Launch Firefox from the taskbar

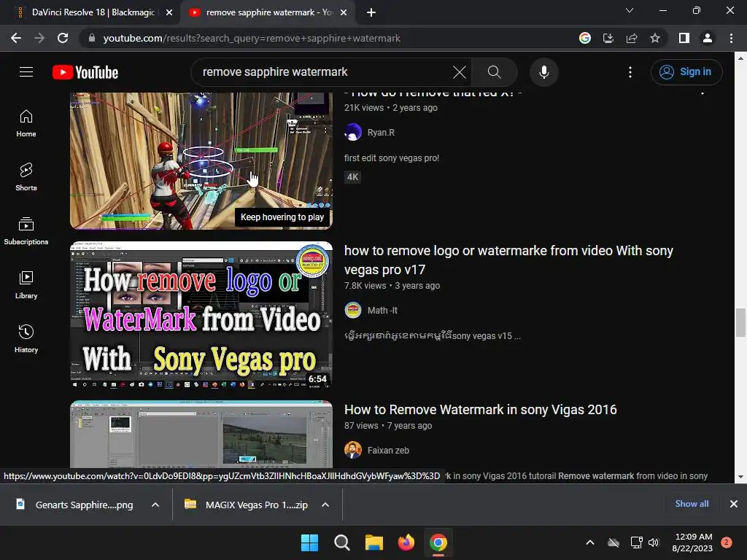406,542
